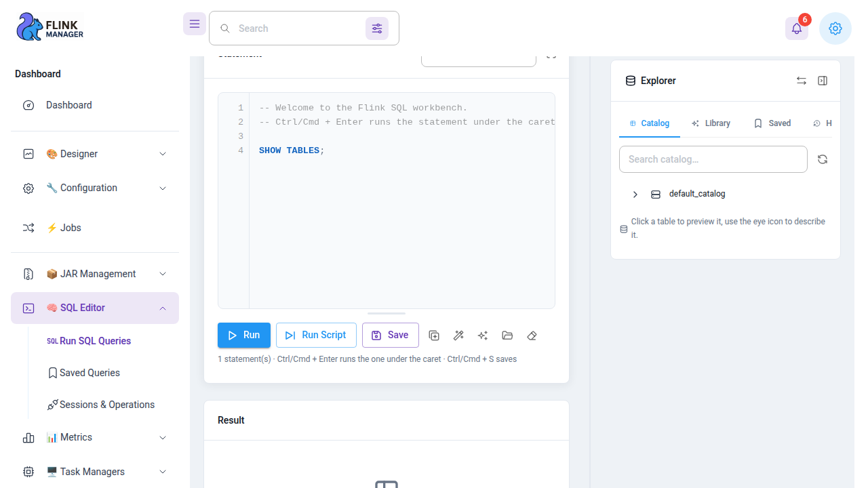Open Sessions & Operations menu item
Screen dimensions: 868x488
point(107,405)
